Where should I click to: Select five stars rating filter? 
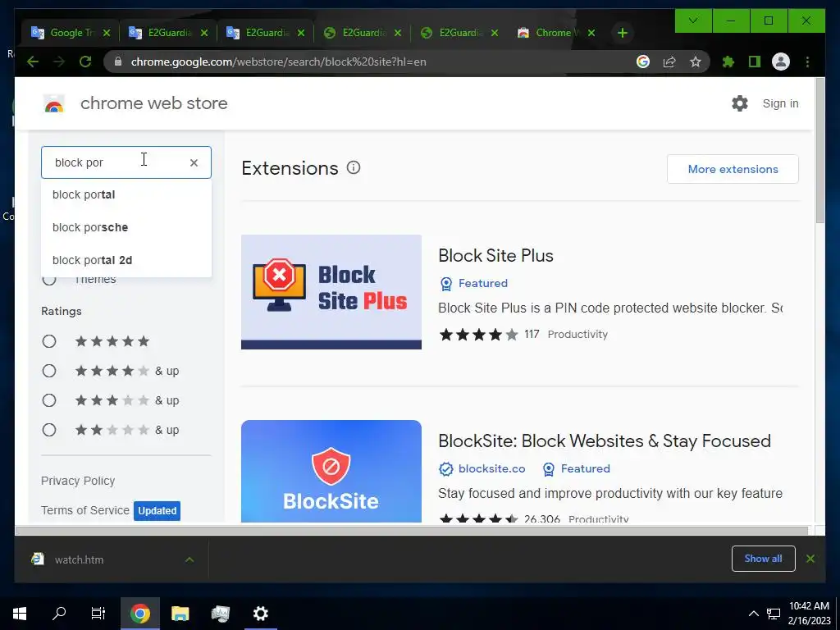pos(48,341)
